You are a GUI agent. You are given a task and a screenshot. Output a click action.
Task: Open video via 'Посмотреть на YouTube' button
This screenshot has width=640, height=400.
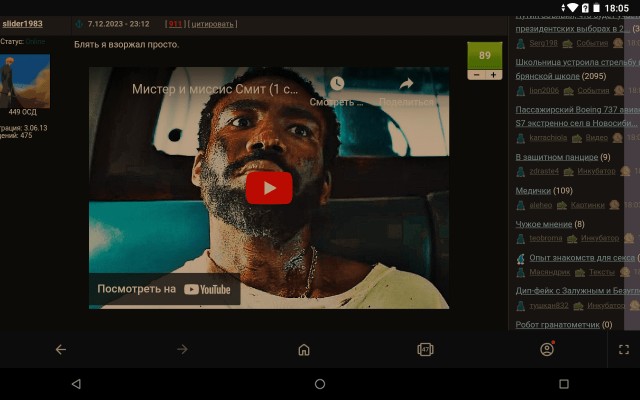[164, 289]
